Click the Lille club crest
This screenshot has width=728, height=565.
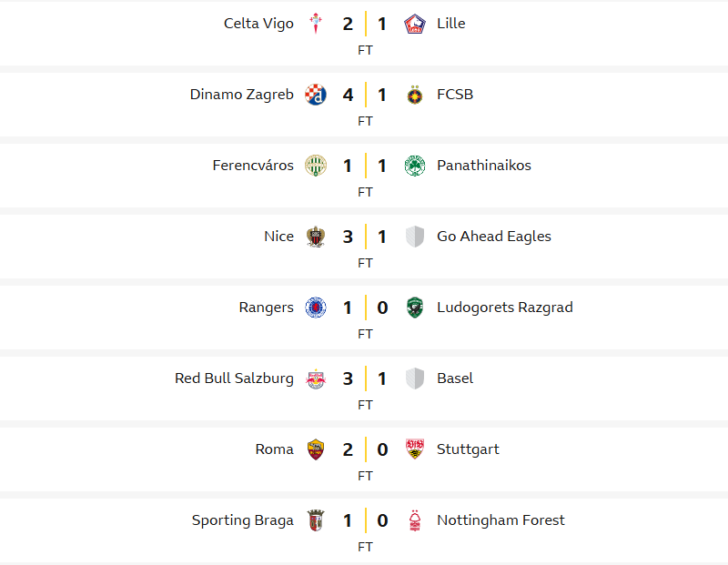[x=415, y=24]
